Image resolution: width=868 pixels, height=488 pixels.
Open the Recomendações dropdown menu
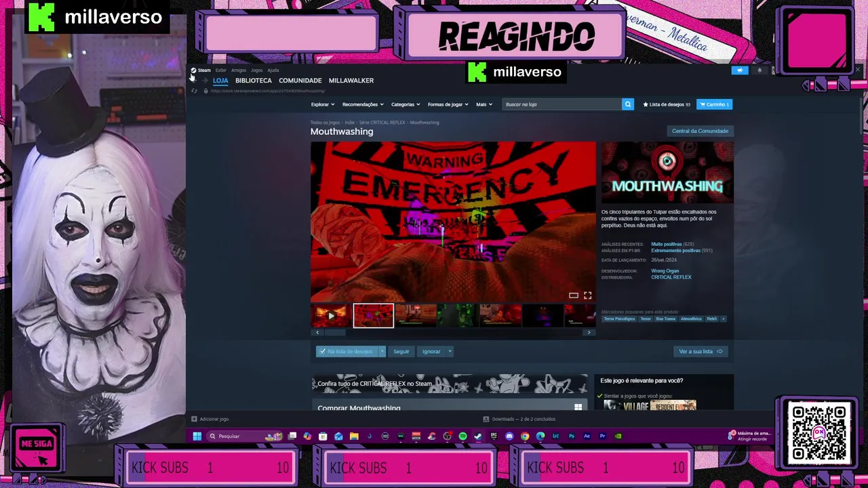pyautogui.click(x=362, y=104)
